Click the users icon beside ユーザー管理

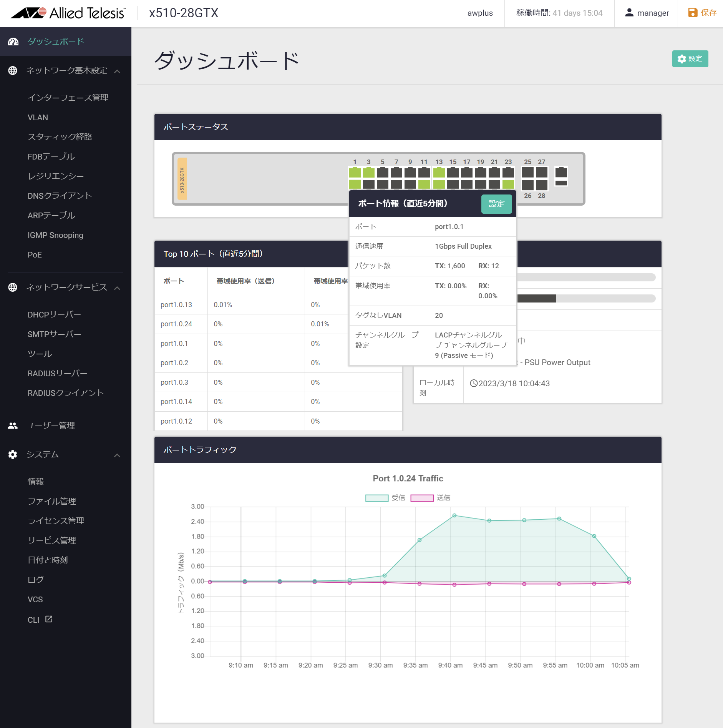tap(13, 425)
